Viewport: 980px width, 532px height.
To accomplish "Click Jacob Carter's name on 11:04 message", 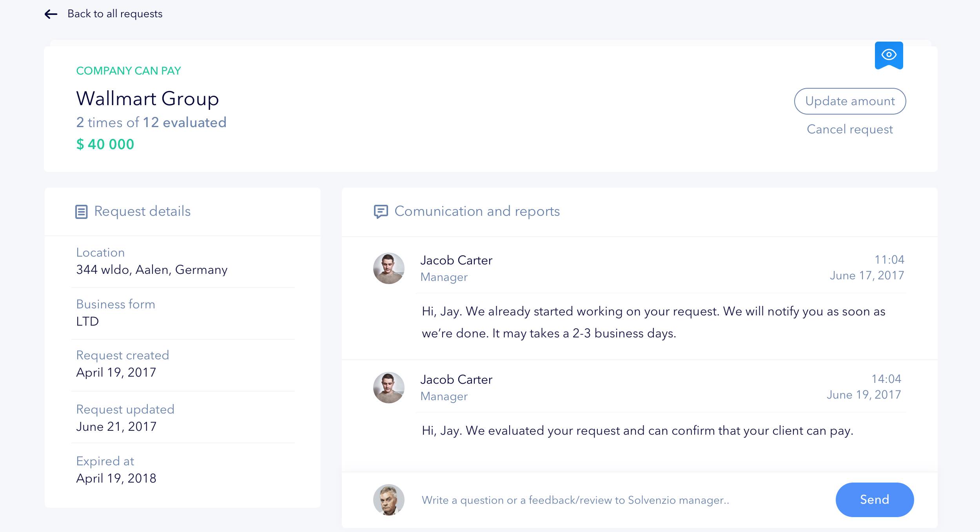I will click(x=456, y=261).
